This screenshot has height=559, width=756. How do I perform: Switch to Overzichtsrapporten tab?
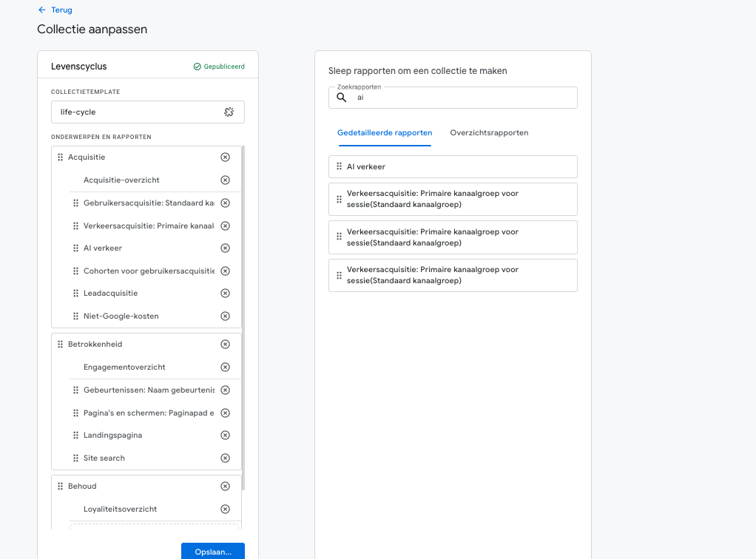[x=489, y=133]
